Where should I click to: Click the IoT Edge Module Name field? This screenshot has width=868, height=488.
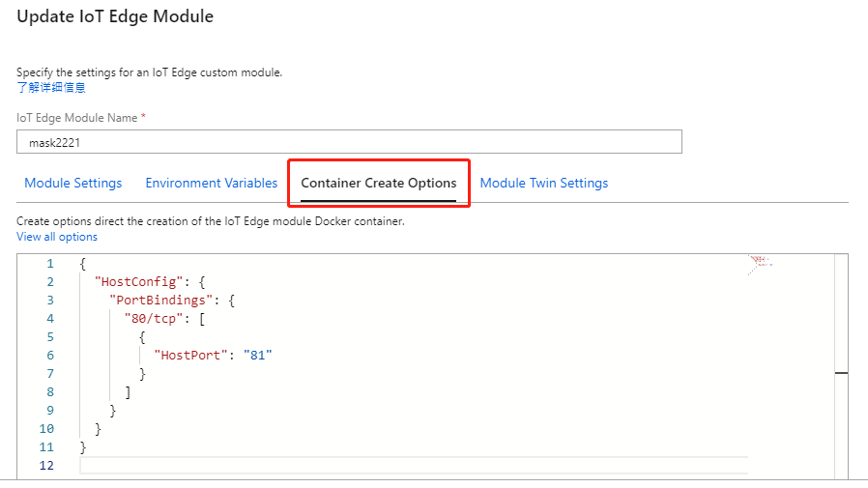pos(349,142)
